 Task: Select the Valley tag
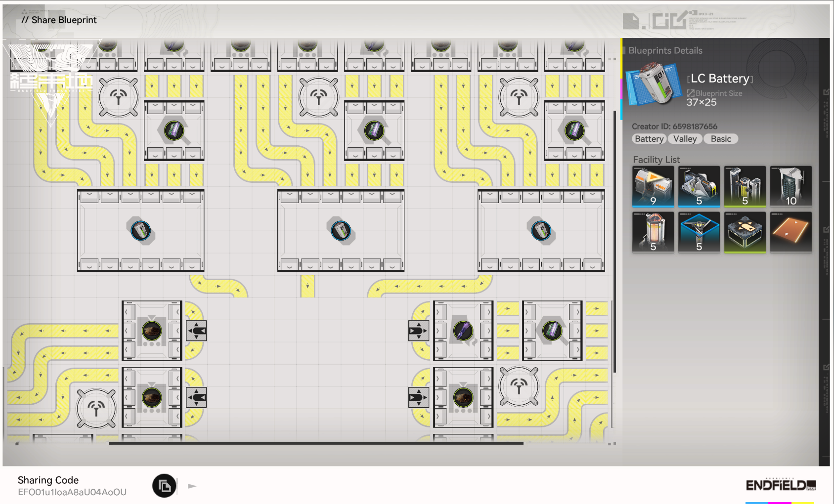click(685, 139)
